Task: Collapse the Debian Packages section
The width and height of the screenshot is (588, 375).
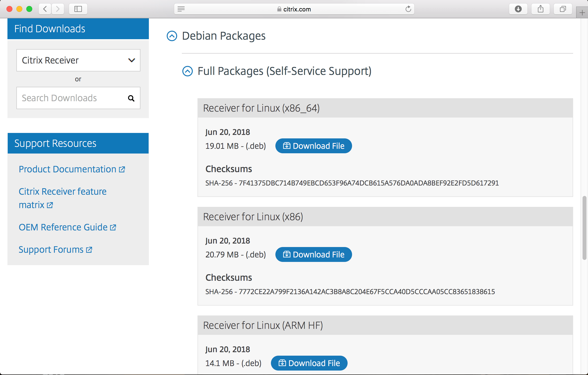Action: point(172,36)
